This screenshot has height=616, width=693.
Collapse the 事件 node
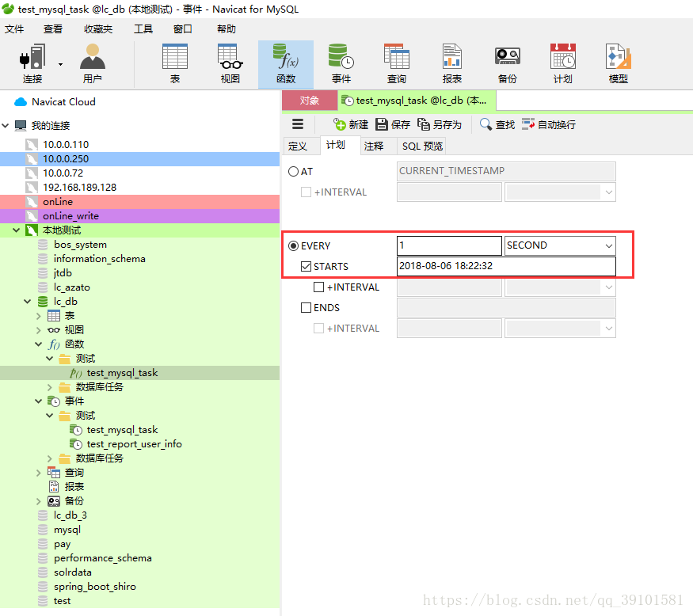coord(39,401)
